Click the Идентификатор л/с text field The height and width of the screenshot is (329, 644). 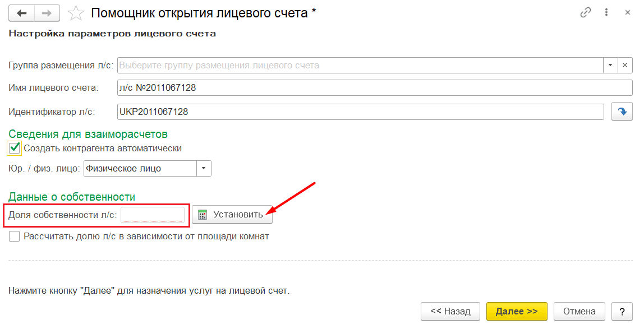tap(361, 112)
